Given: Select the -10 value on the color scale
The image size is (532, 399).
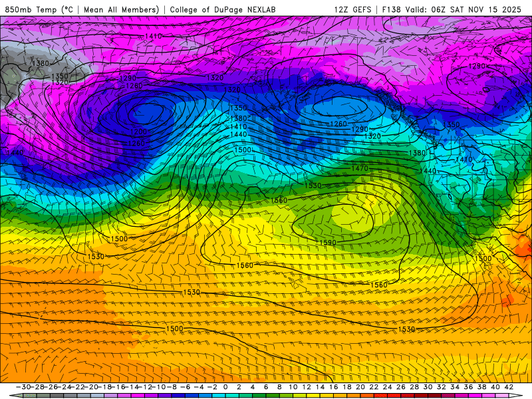Looking at the screenshot, I should click(x=158, y=387).
